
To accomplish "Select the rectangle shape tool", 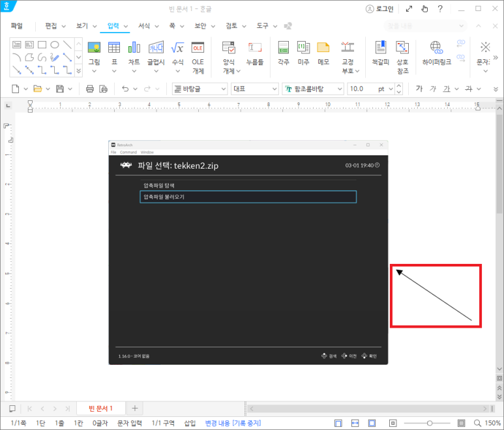I will click(42, 45).
